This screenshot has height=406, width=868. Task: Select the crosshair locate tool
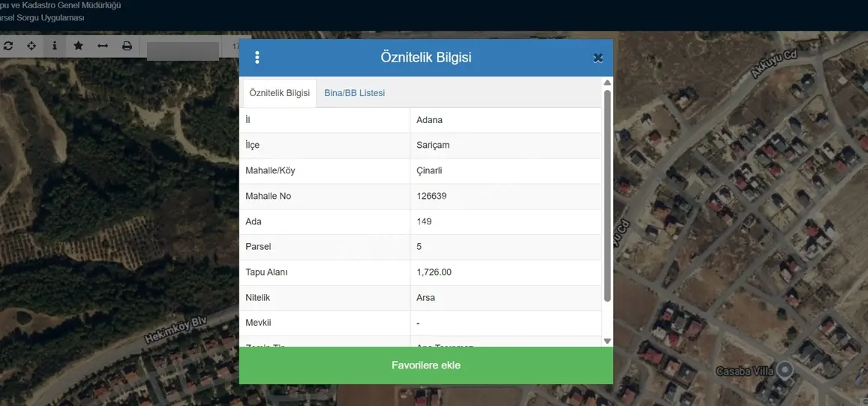pyautogui.click(x=32, y=46)
